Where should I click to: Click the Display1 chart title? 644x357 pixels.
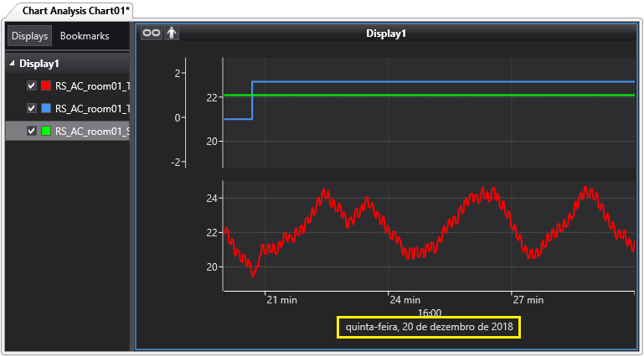tap(386, 34)
